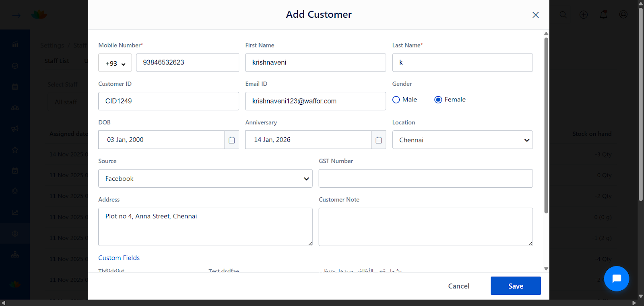Click the Customer ID field
The height and width of the screenshot is (306, 644).
169,101
